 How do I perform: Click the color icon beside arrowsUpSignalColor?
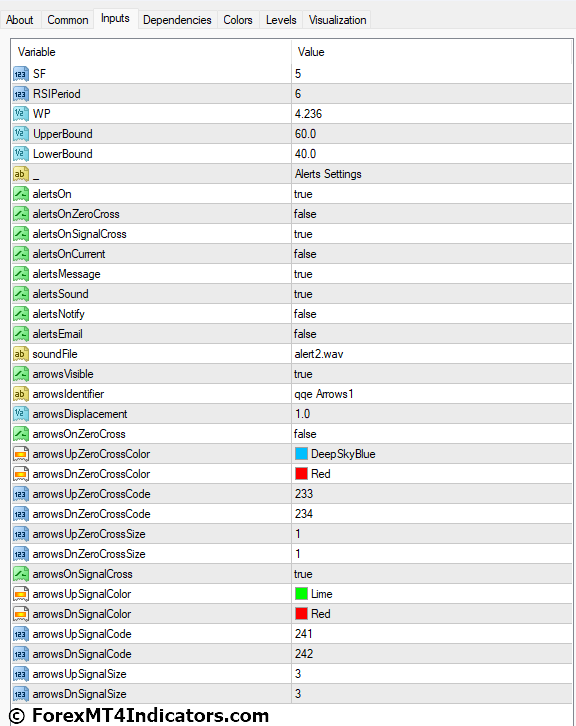pos(21,594)
